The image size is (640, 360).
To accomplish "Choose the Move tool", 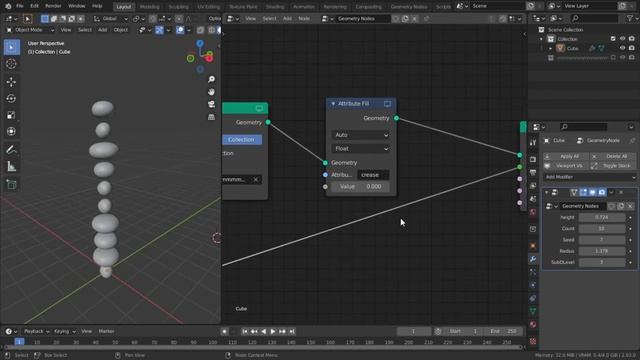I will point(11,82).
